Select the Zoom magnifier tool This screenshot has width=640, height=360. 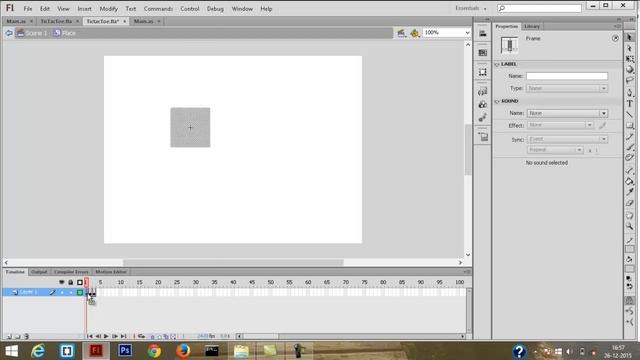pyautogui.click(x=629, y=226)
